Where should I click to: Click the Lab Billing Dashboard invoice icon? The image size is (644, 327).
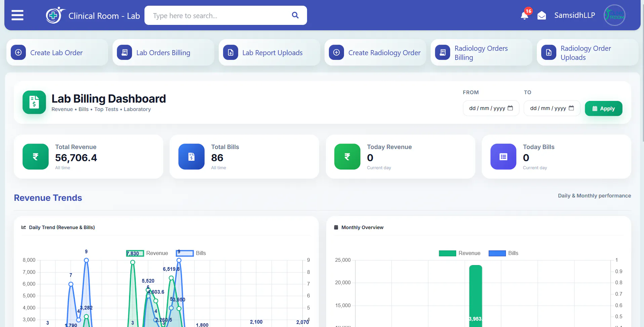34,102
